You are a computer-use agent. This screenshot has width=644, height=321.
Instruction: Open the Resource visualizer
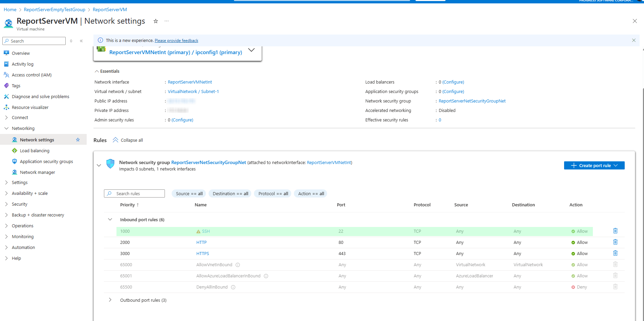point(30,107)
